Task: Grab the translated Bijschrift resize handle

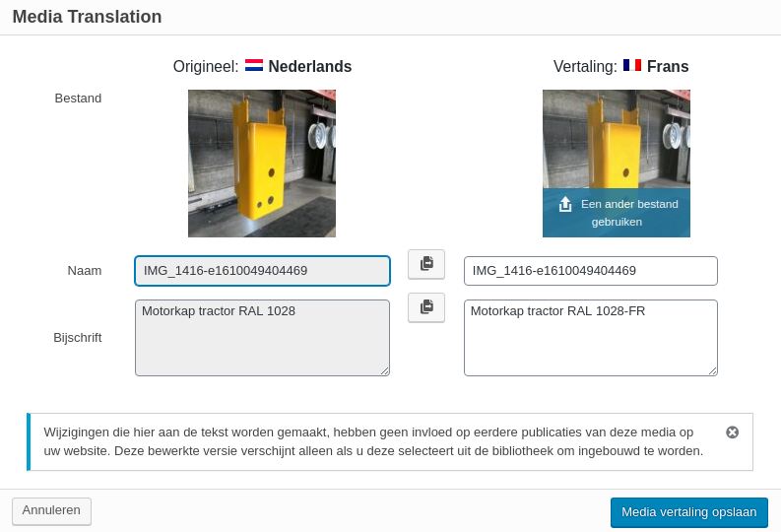Action: tap(712, 370)
